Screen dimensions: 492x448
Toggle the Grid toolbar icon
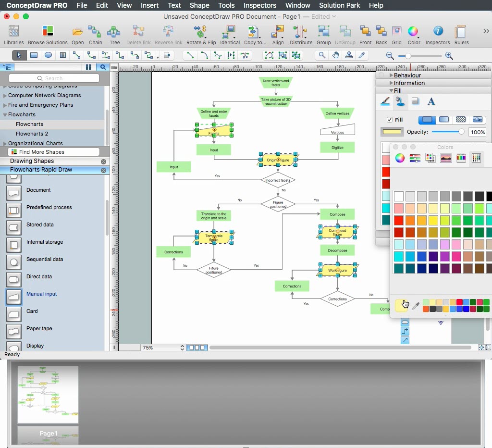tap(396, 35)
